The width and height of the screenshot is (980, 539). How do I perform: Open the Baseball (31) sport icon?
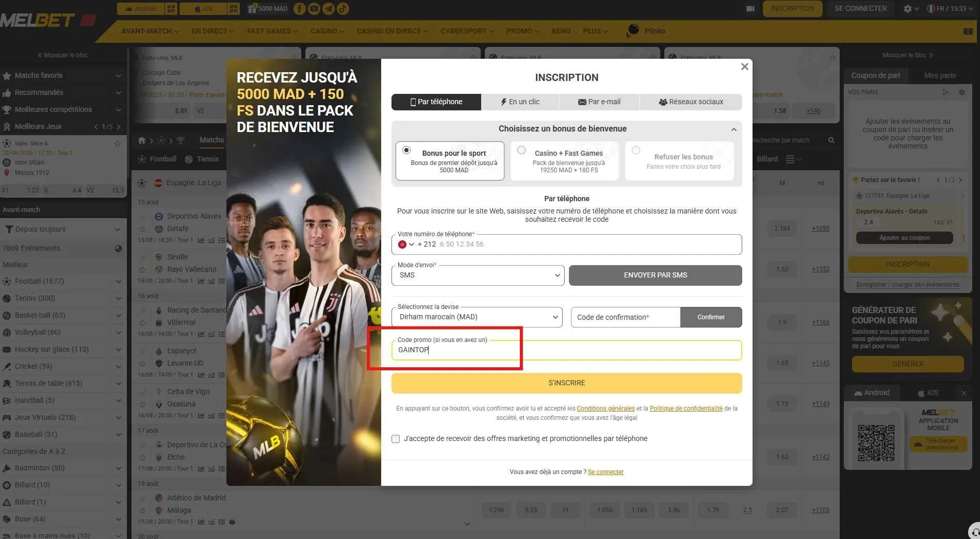tap(7, 434)
